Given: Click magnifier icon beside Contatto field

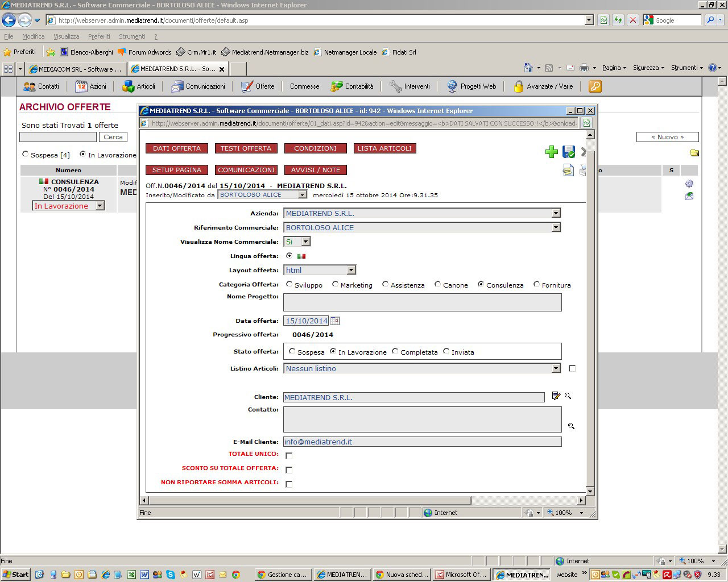Looking at the screenshot, I should [571, 426].
